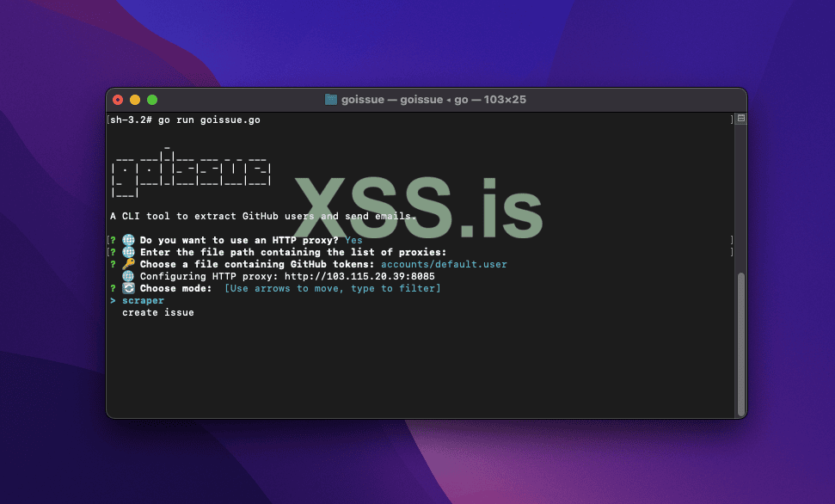
Task: Select the create issue mode option
Action: coord(158,313)
